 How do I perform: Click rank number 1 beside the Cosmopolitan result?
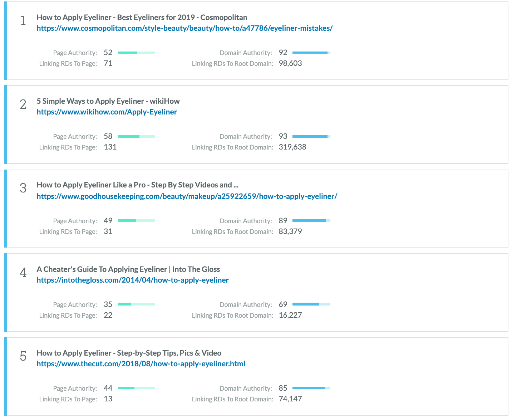click(x=23, y=21)
